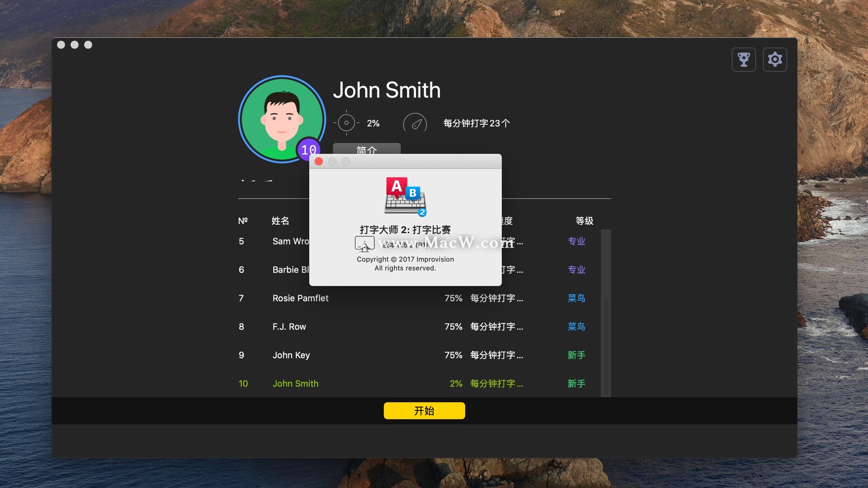Screen dimensions: 868x488
Task: Click the 专业 level of row 6
Action: click(576, 270)
